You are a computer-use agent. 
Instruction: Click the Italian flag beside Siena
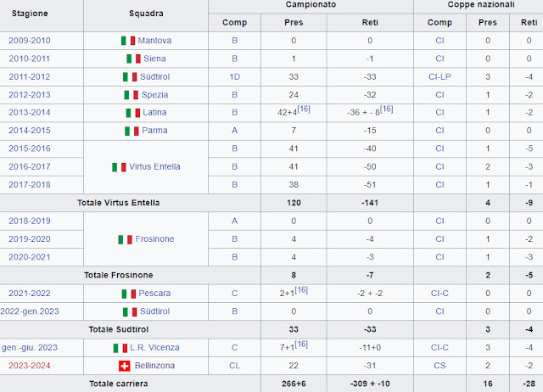coord(133,59)
